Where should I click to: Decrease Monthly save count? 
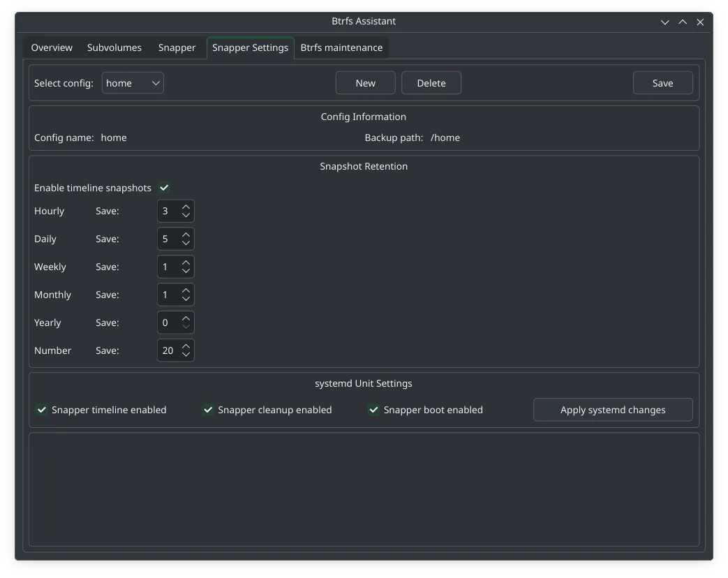pos(186,299)
